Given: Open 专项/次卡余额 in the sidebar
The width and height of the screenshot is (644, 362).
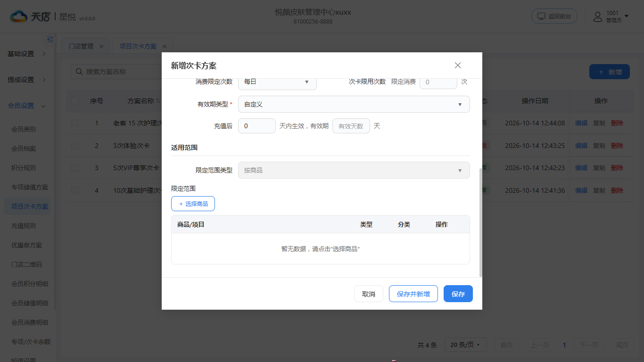Looking at the screenshot, I should pos(31,342).
